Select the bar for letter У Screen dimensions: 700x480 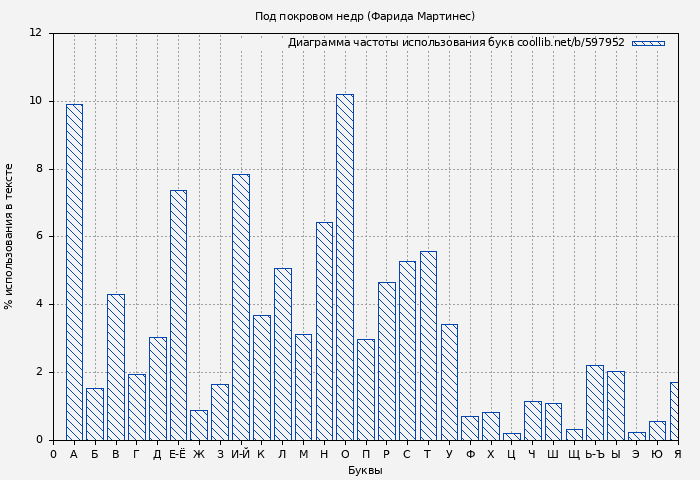click(449, 382)
